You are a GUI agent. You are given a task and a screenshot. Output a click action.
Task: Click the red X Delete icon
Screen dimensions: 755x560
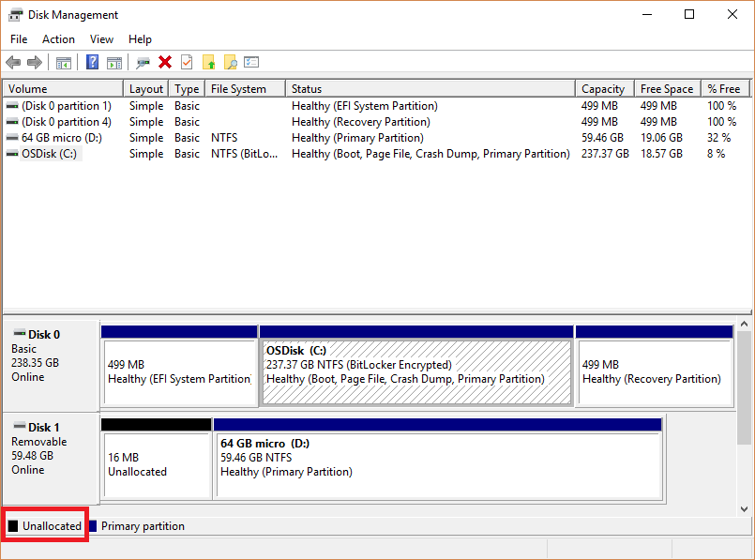165,62
